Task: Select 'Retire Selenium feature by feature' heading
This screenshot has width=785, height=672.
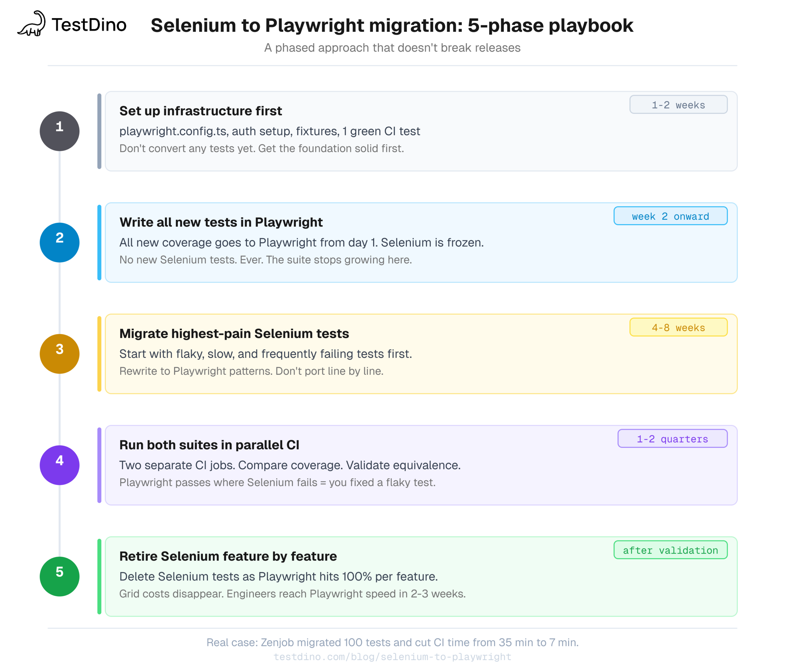Action: 228,556
